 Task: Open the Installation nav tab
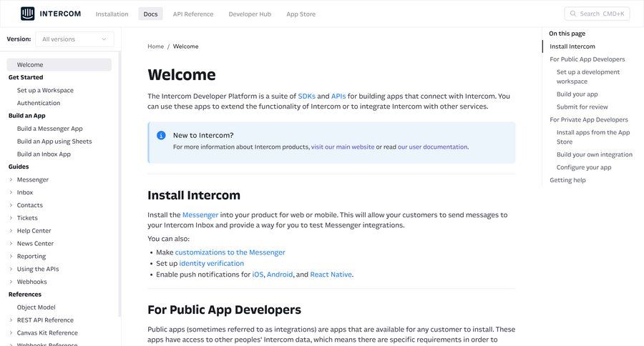click(x=112, y=14)
